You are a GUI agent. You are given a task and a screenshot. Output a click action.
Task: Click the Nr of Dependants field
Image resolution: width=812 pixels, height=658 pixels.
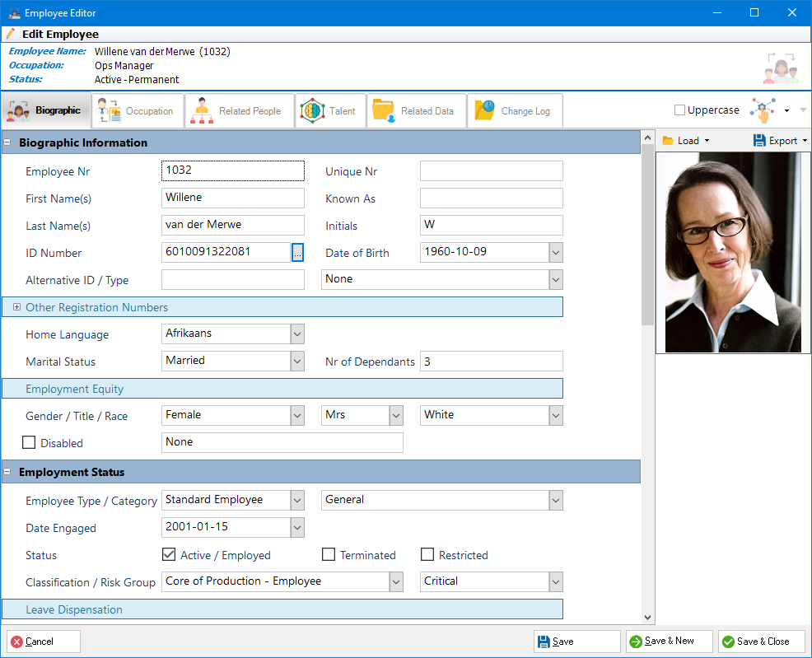491,362
